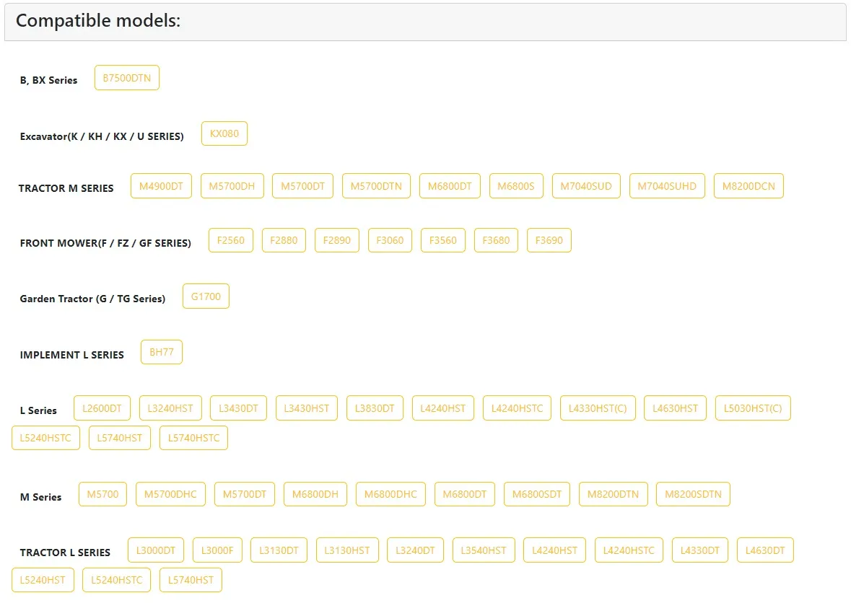
Task: Click L4240HSTC tag beside L4330HST(C)
Action: 518,408
